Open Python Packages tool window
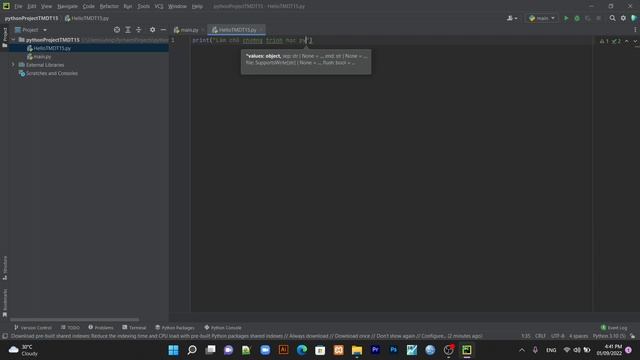 pos(175,327)
